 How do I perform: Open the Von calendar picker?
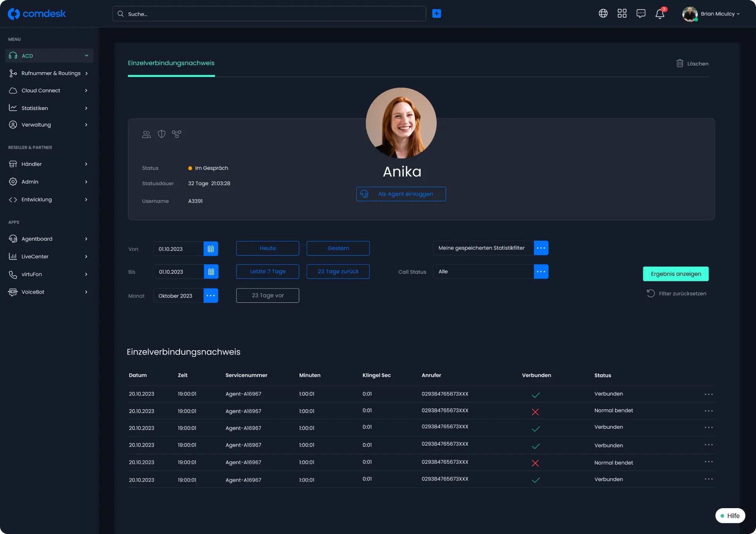(x=211, y=249)
